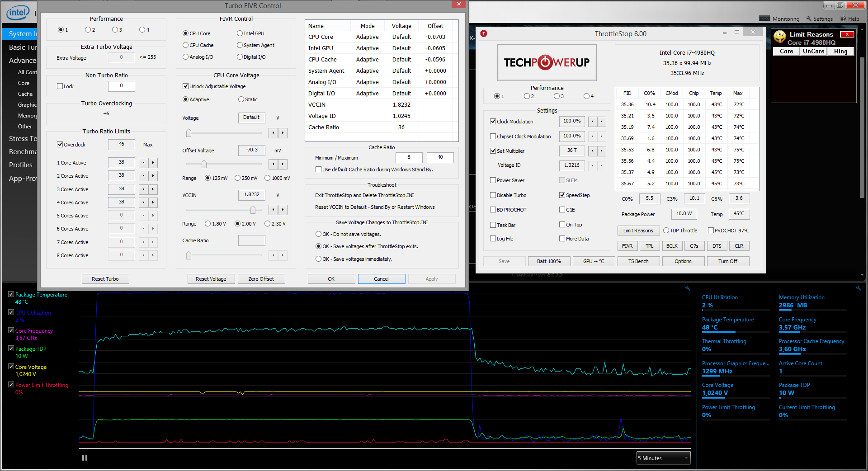Click the Intel logo icon
The width and height of the screenshot is (868, 471).
pos(18,13)
